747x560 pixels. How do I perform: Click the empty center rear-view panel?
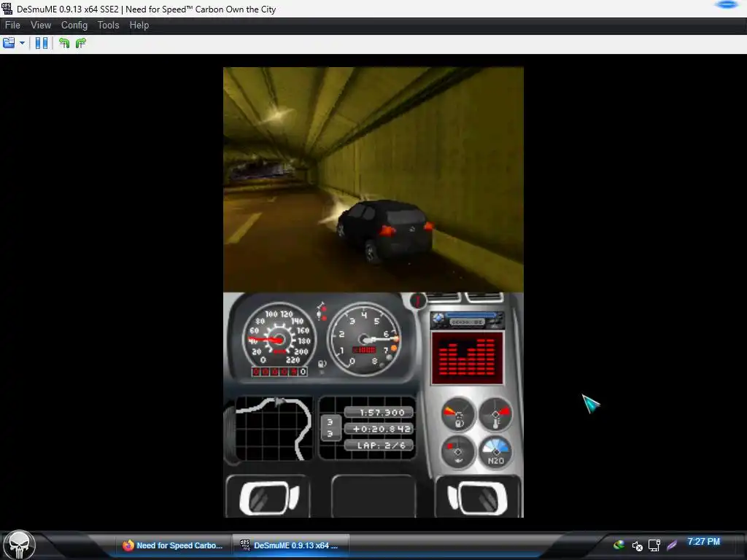coord(373,496)
